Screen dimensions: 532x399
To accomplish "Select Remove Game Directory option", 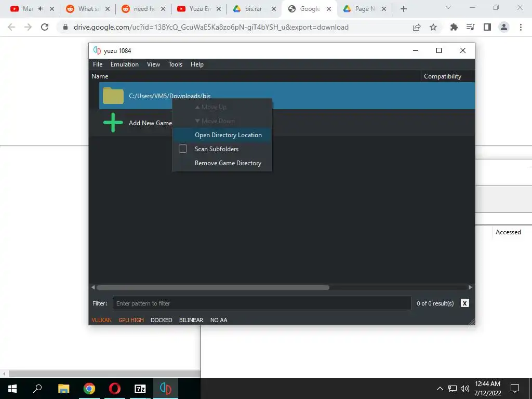I will (222, 163).
